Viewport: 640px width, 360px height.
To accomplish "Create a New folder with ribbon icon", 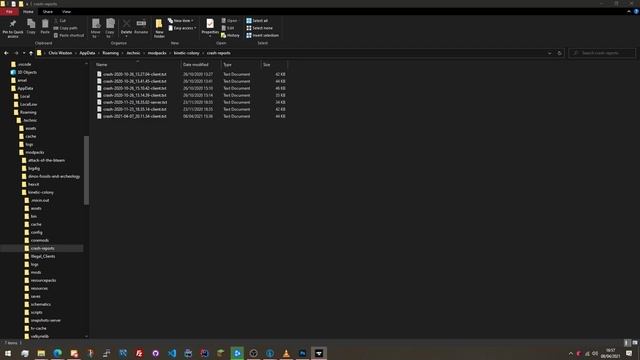I will (159, 28).
